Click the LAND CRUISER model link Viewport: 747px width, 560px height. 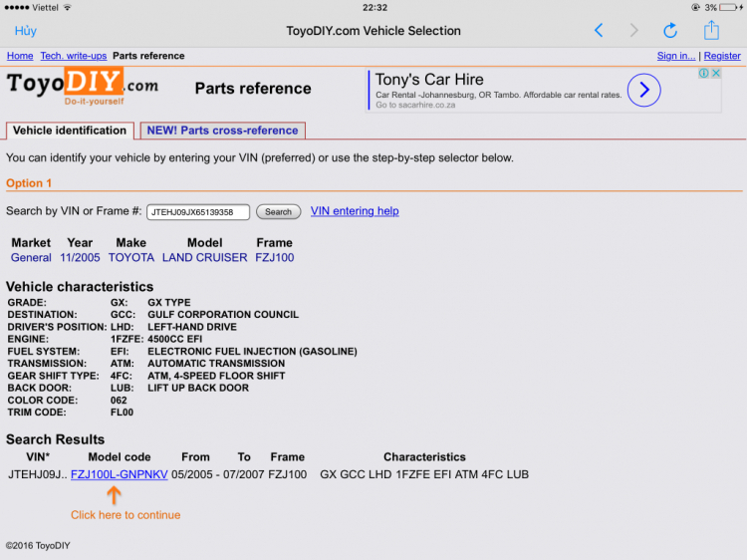point(205,257)
